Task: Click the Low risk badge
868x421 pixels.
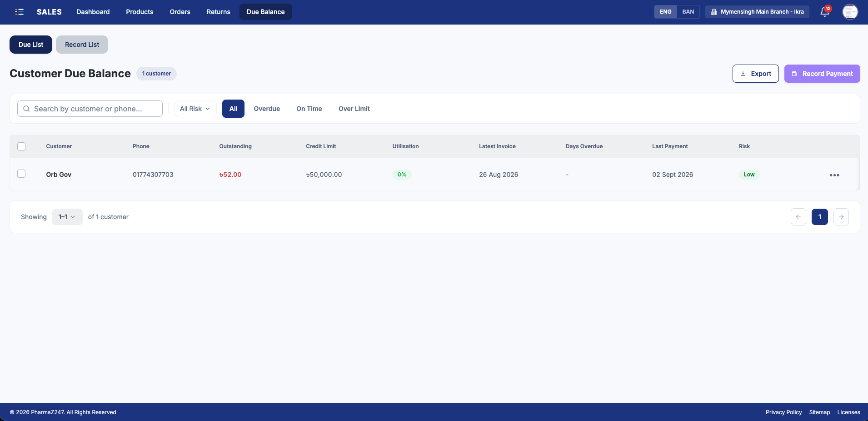Action: click(x=749, y=175)
